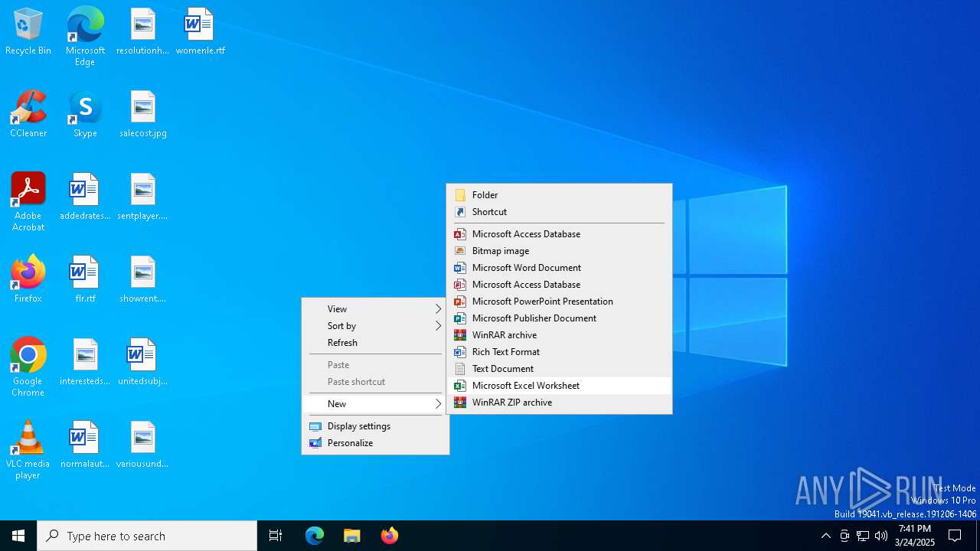This screenshot has width=980, height=551.
Task: Expand the Sort by submenu
Action: [375, 326]
